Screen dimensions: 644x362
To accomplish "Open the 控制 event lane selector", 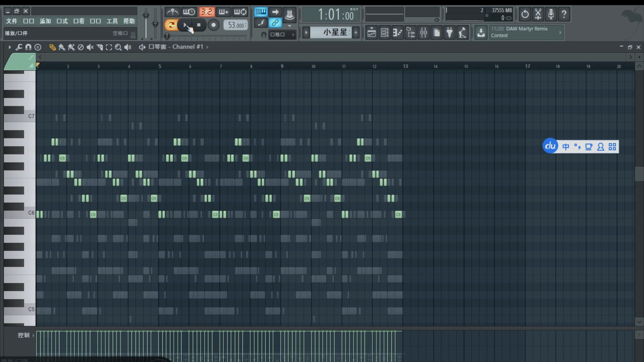I will click(26, 335).
